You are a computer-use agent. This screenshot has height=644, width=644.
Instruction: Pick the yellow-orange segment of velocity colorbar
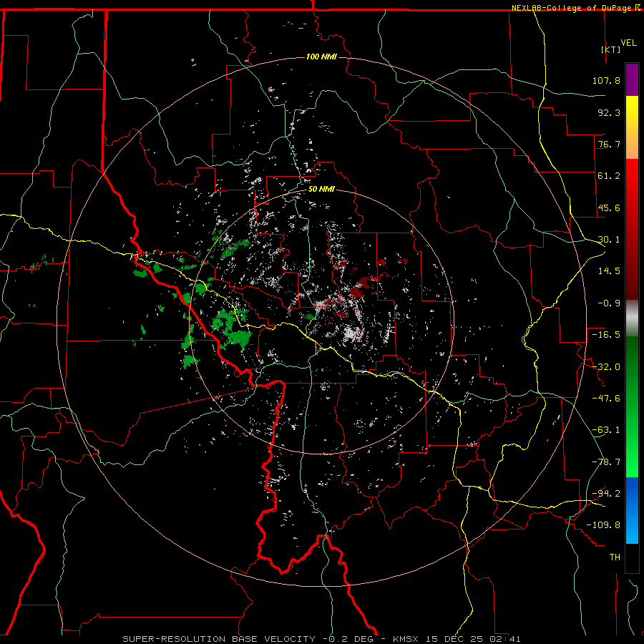point(632,127)
